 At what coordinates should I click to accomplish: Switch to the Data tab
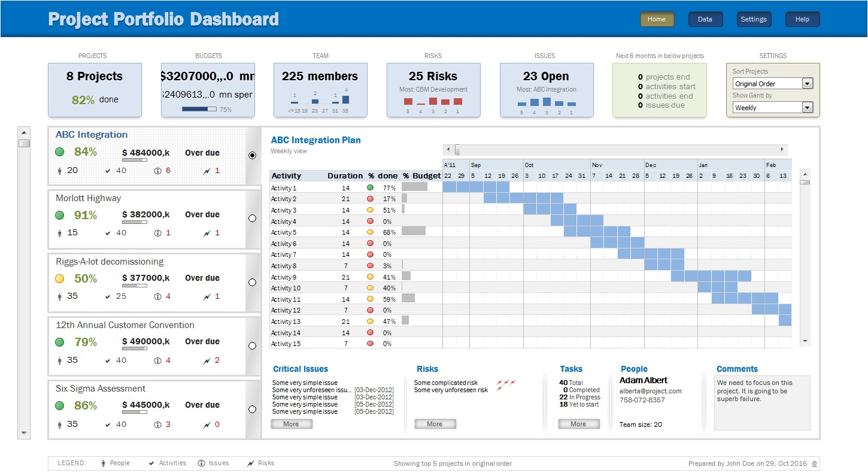point(705,19)
